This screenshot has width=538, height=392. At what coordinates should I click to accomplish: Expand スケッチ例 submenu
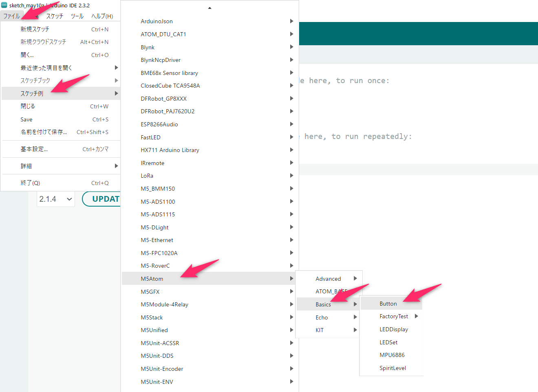(61, 93)
